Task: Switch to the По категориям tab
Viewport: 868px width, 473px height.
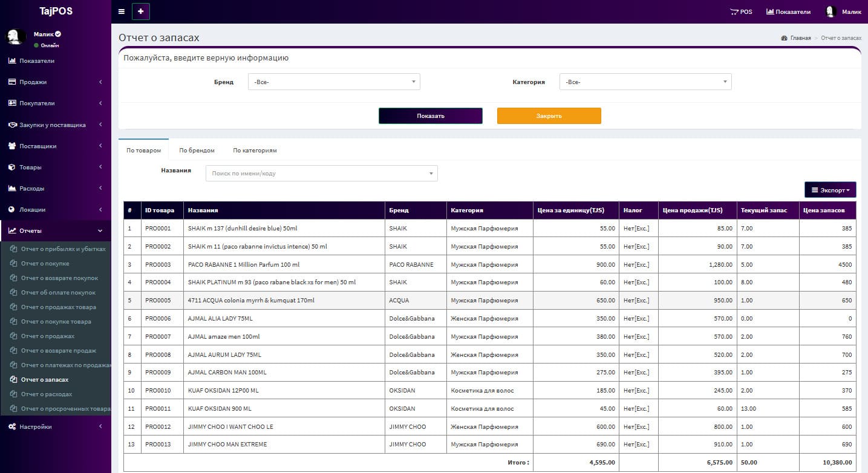Action: point(255,150)
